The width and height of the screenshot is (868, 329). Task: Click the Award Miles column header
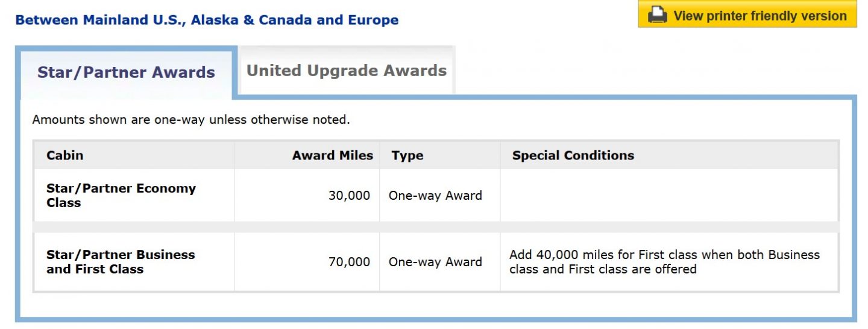tap(333, 155)
